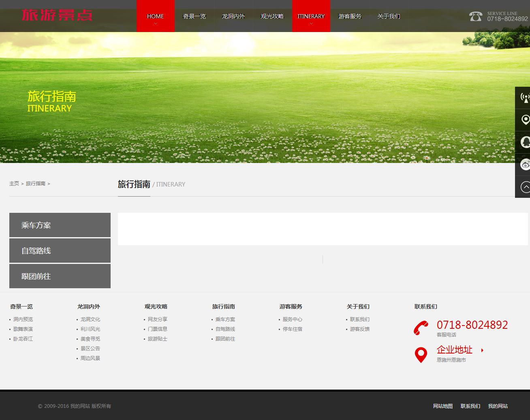
Task: Click the arrow next to 企业地址
Action: pos(482,350)
